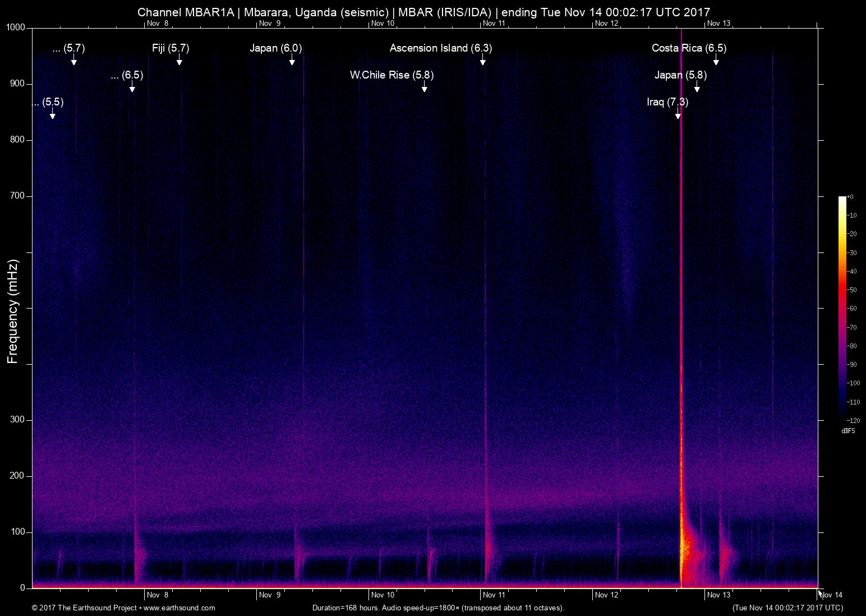866x616 pixels.
Task: Select the arrow beneath Japan (5.8) label
Action: tap(697, 88)
